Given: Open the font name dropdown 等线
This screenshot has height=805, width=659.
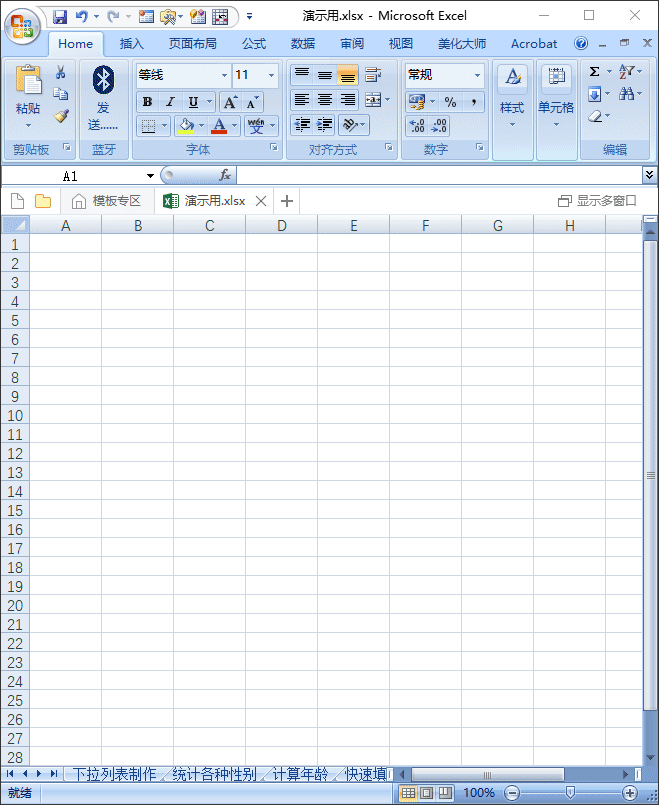Looking at the screenshot, I should 224,75.
